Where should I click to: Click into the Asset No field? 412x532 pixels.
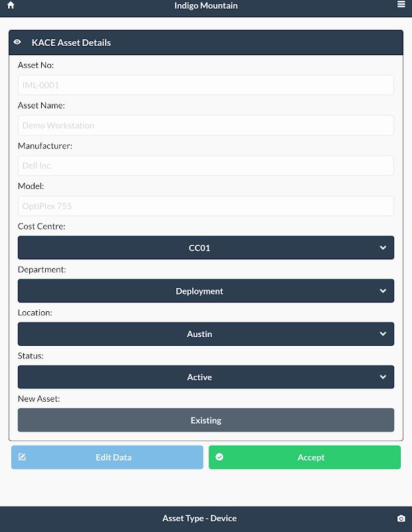pyautogui.click(x=205, y=85)
